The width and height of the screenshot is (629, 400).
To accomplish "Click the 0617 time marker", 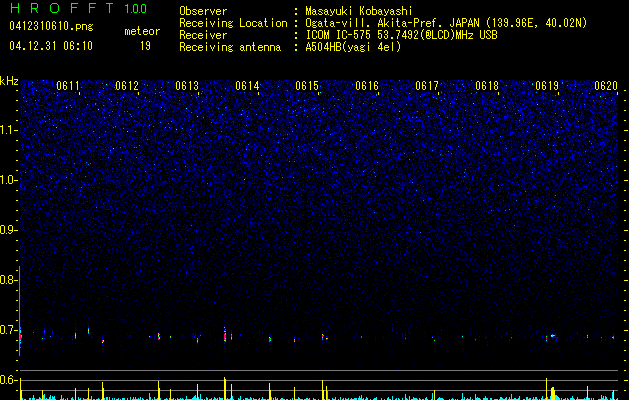I will pos(427,86).
